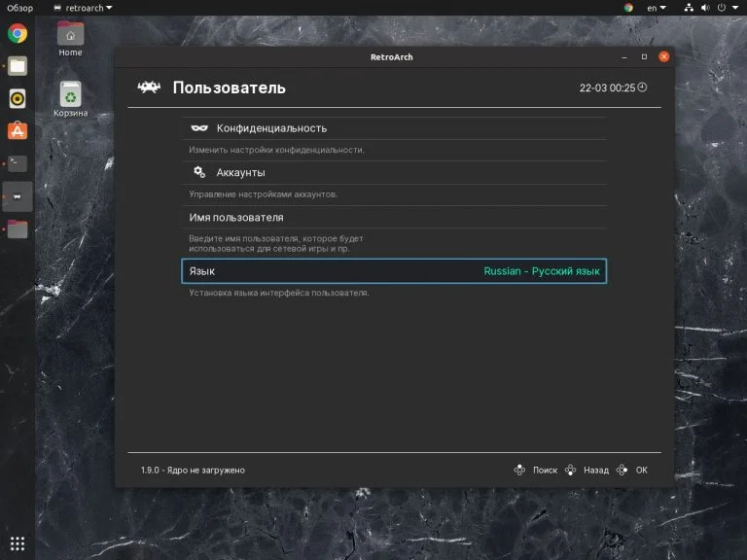Open the folder icon under RetroArch in dock
Screen dimensions: 747x560
point(18,229)
